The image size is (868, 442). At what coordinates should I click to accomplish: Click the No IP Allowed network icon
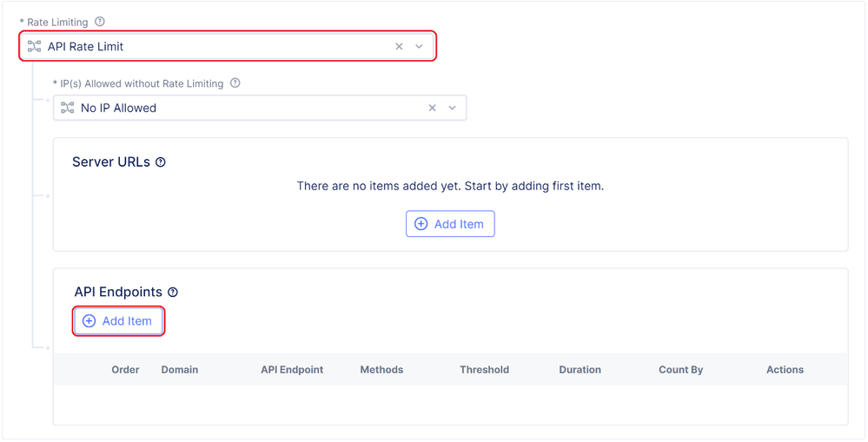(68, 109)
